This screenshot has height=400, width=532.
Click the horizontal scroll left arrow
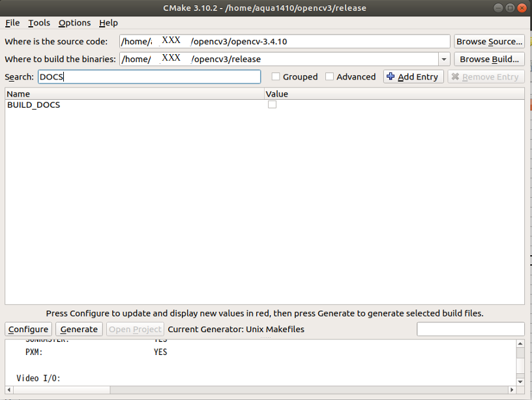9,390
